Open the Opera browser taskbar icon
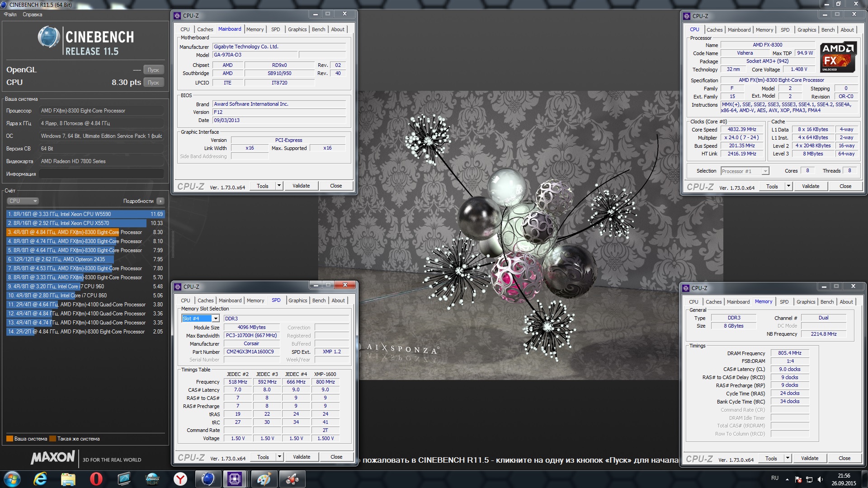This screenshot has height=488, width=868. 96,479
